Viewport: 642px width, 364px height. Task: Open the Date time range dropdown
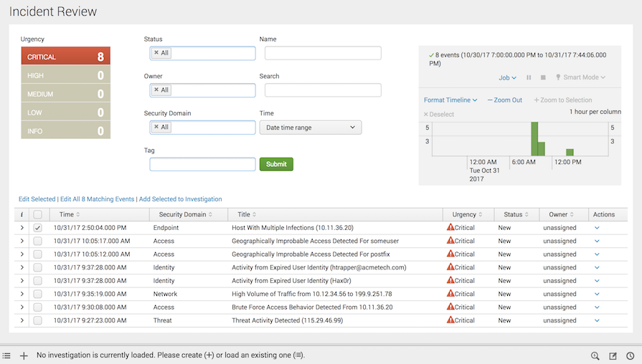click(x=311, y=128)
